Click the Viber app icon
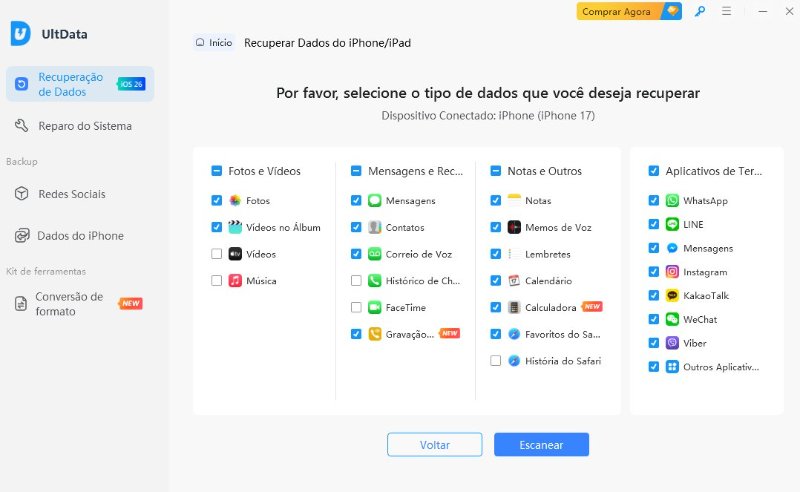The height and width of the screenshot is (492, 800). point(673,343)
